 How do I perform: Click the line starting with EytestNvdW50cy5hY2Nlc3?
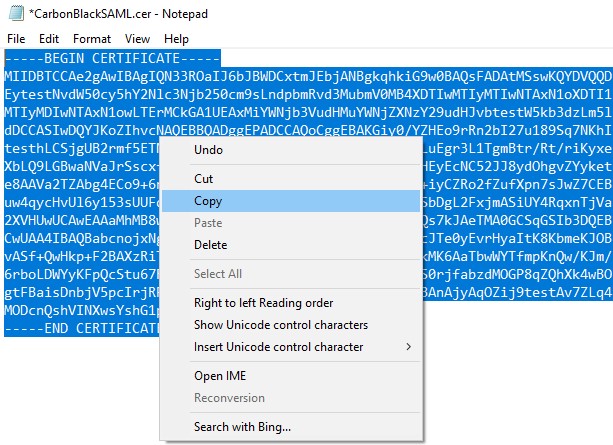[x=308, y=94]
